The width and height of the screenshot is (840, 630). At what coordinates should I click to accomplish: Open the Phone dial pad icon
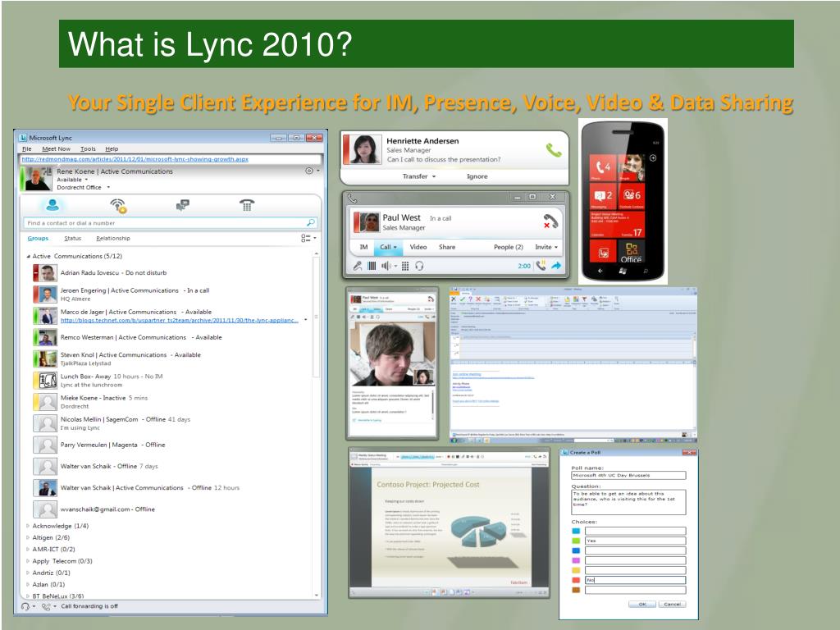247,204
